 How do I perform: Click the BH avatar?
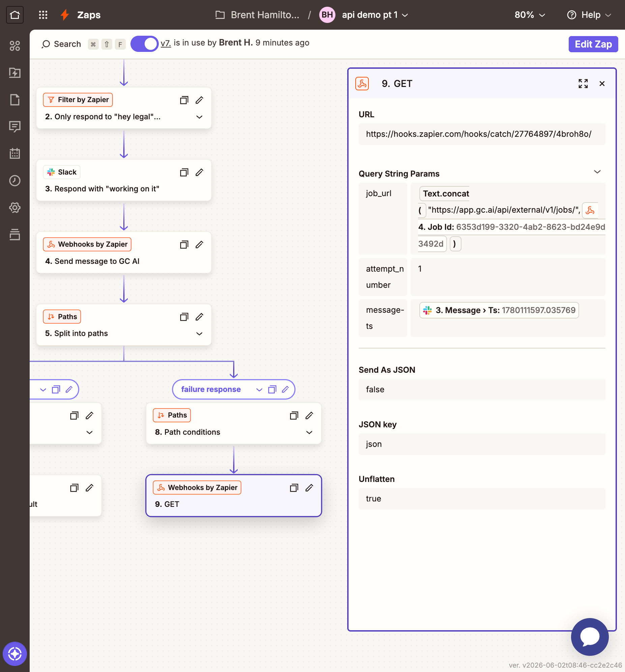[327, 15]
